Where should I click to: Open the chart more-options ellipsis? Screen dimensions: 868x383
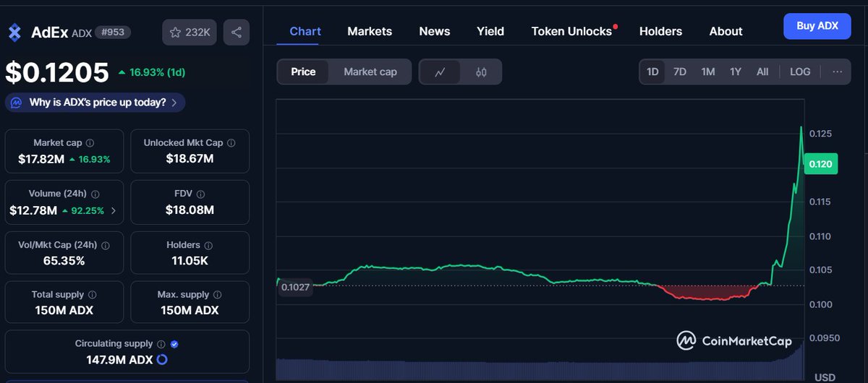(837, 72)
